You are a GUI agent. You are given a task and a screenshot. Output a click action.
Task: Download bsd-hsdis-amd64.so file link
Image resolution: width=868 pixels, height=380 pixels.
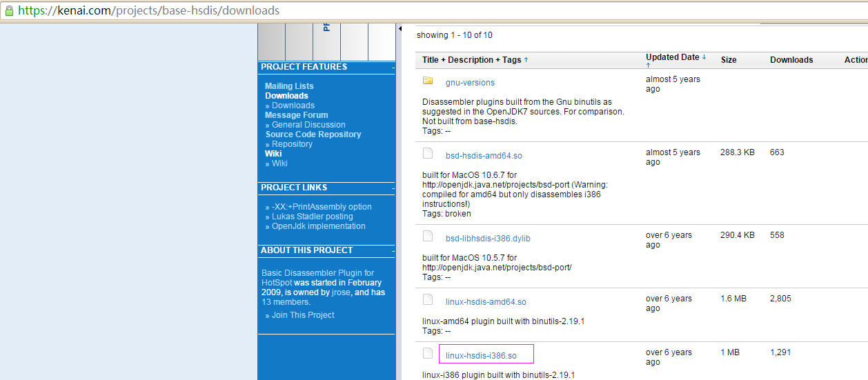tap(484, 156)
